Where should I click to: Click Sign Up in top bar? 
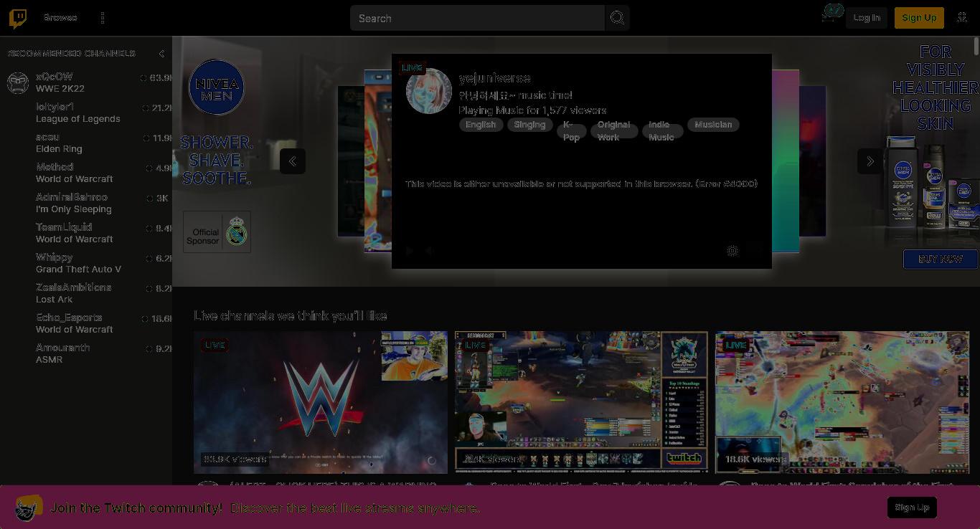point(919,18)
